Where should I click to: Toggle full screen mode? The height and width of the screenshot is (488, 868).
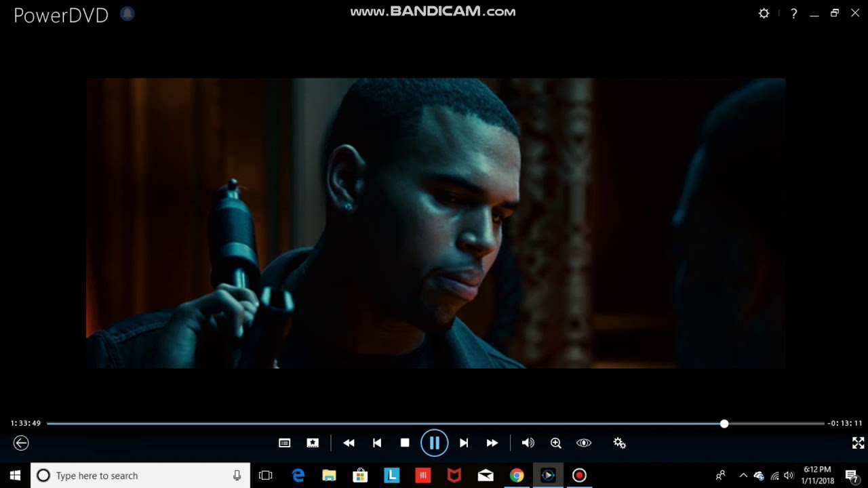[858, 443]
